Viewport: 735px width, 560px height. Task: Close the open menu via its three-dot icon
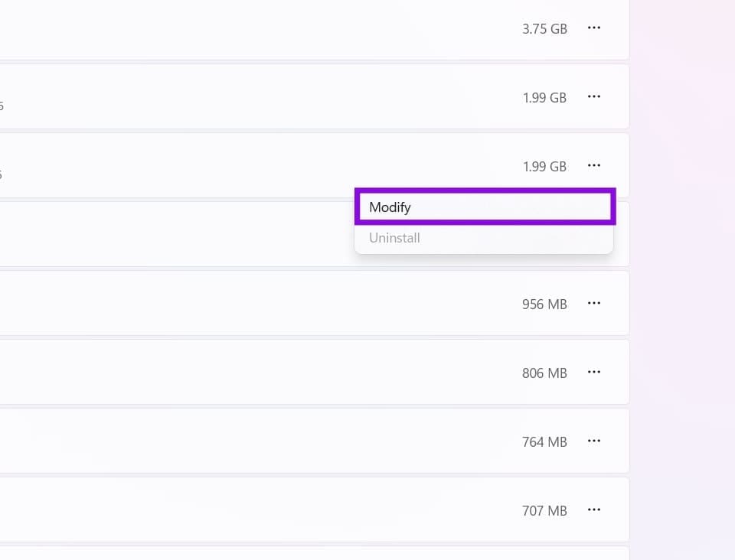pos(594,166)
